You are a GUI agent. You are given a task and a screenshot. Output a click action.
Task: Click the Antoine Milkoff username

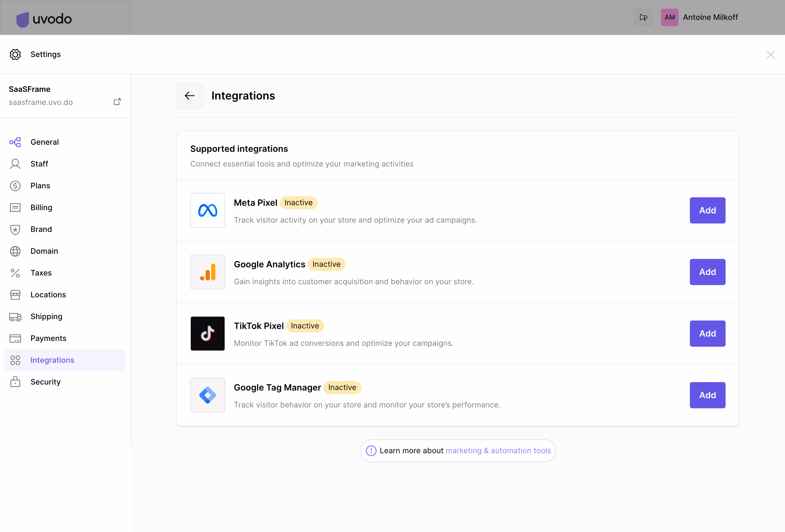tap(710, 17)
